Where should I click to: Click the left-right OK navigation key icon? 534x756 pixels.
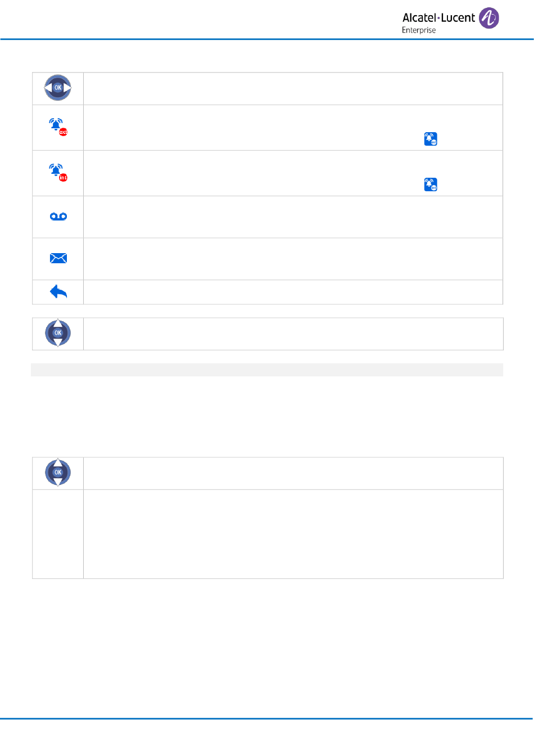tap(58, 88)
